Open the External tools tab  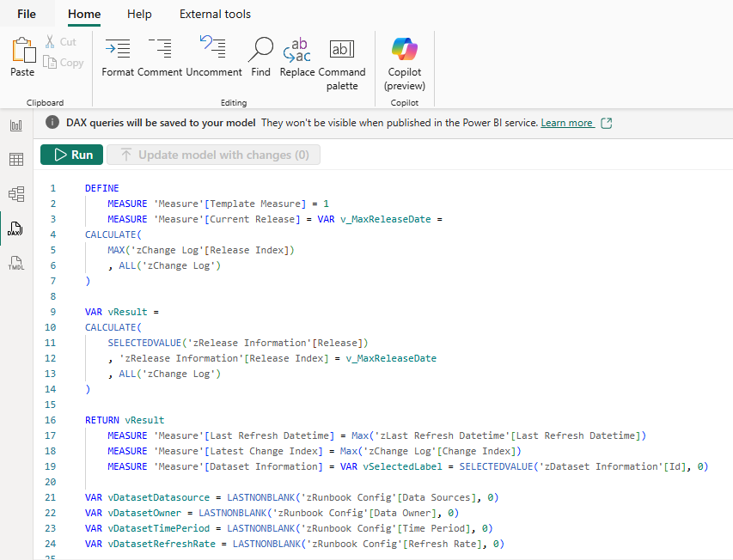(x=215, y=14)
